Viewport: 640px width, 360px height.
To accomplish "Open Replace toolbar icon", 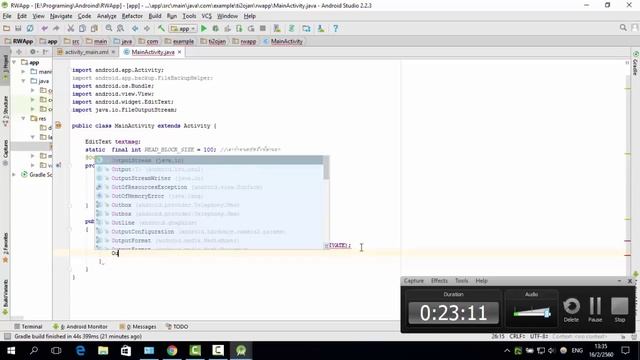I will click(x=120, y=28).
